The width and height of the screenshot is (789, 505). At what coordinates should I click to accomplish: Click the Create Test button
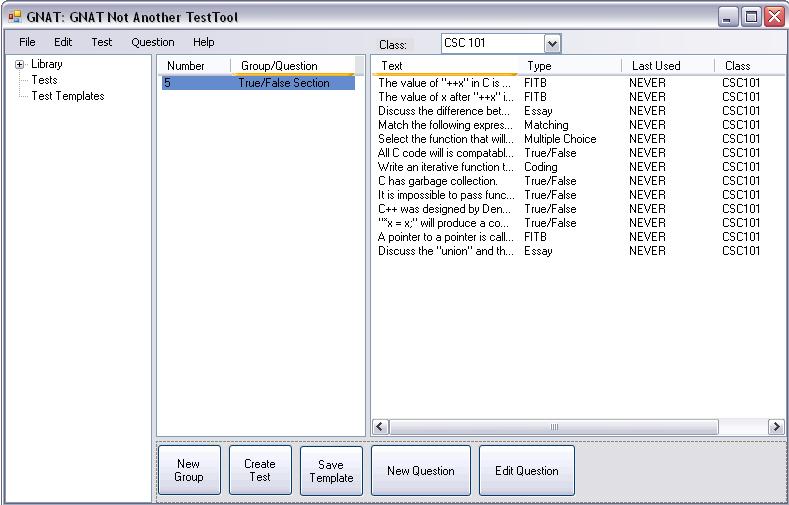(x=259, y=471)
